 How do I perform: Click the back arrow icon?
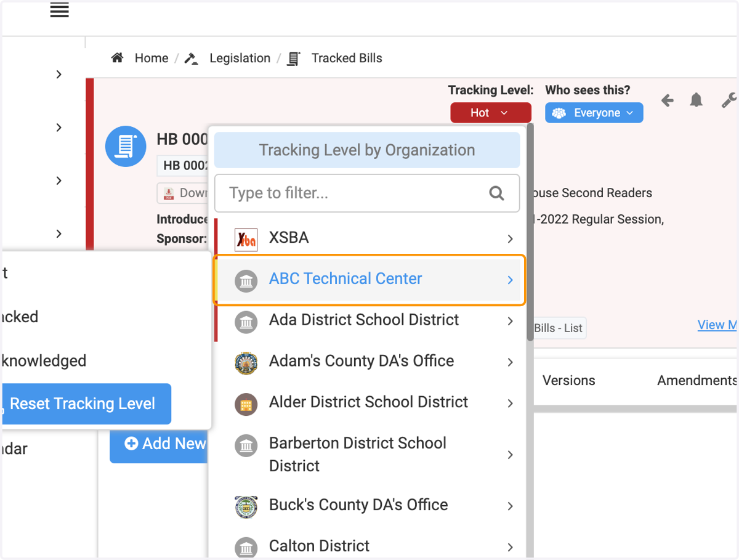(x=668, y=100)
